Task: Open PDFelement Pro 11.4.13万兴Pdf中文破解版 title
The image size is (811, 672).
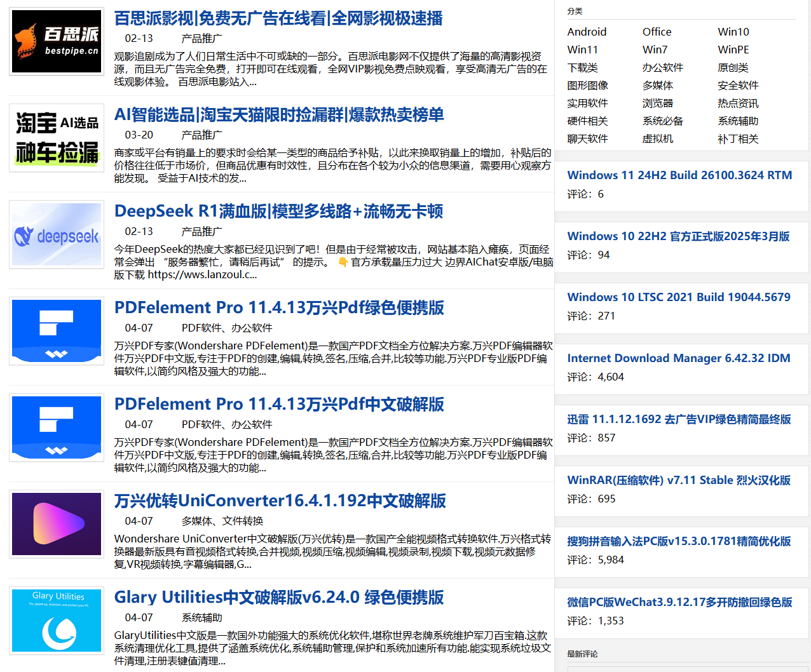Action: pyautogui.click(x=279, y=405)
